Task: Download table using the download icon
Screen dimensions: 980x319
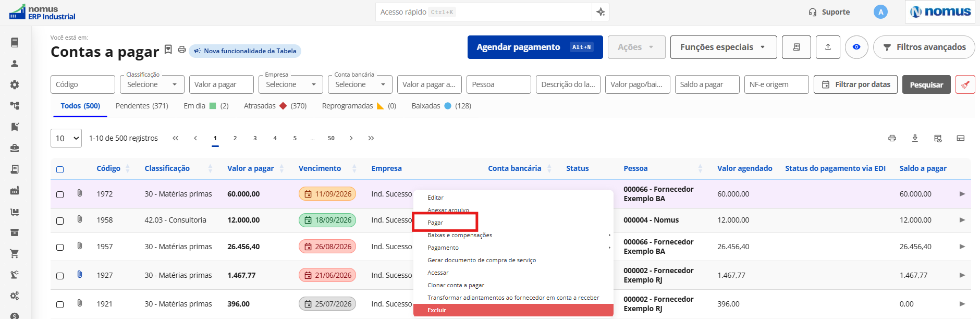Action: [915, 138]
